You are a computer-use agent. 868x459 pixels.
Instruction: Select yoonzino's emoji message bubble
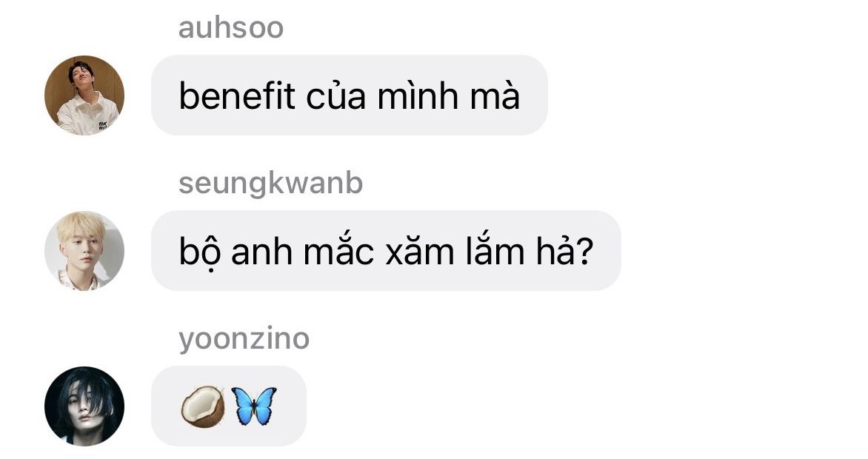[229, 406]
